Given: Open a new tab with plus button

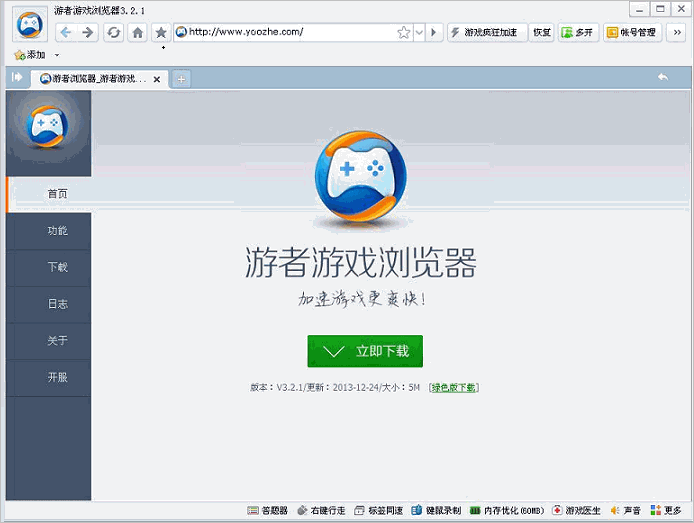Looking at the screenshot, I should click(181, 79).
